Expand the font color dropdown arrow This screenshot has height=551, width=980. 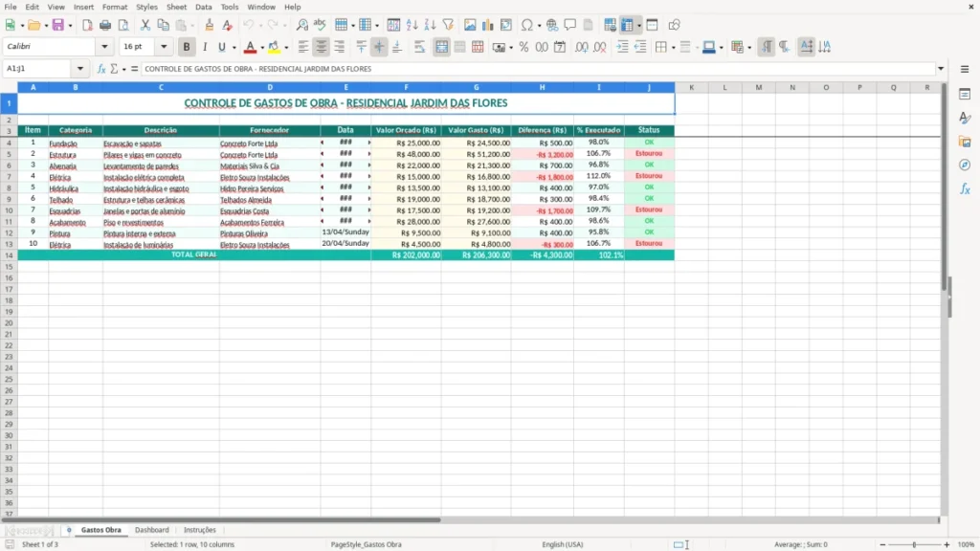click(x=262, y=47)
